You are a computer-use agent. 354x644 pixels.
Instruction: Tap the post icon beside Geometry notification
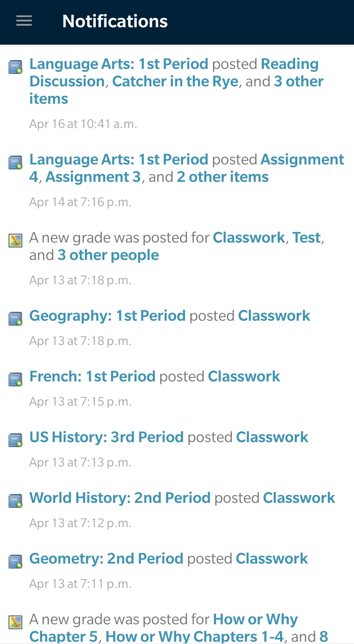pos(15,562)
